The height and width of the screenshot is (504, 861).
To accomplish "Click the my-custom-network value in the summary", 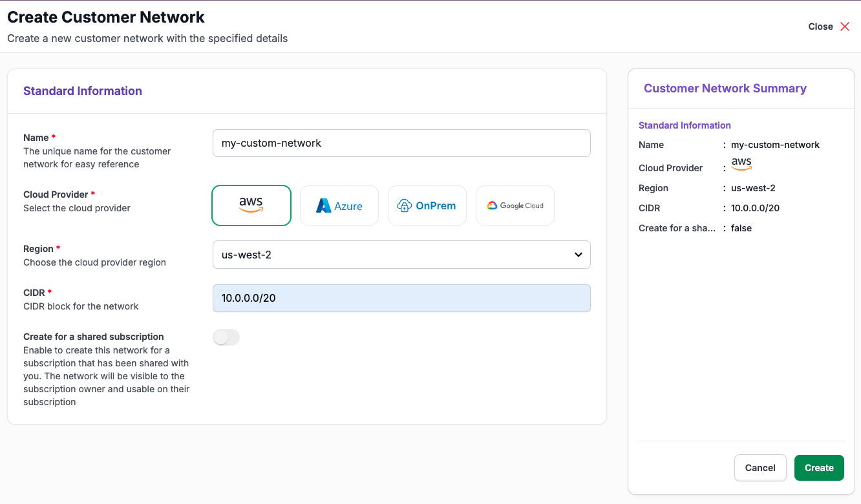I will [775, 145].
